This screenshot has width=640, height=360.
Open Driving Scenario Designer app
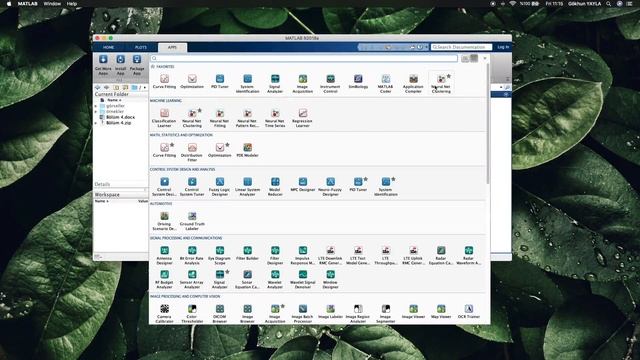tap(164, 221)
